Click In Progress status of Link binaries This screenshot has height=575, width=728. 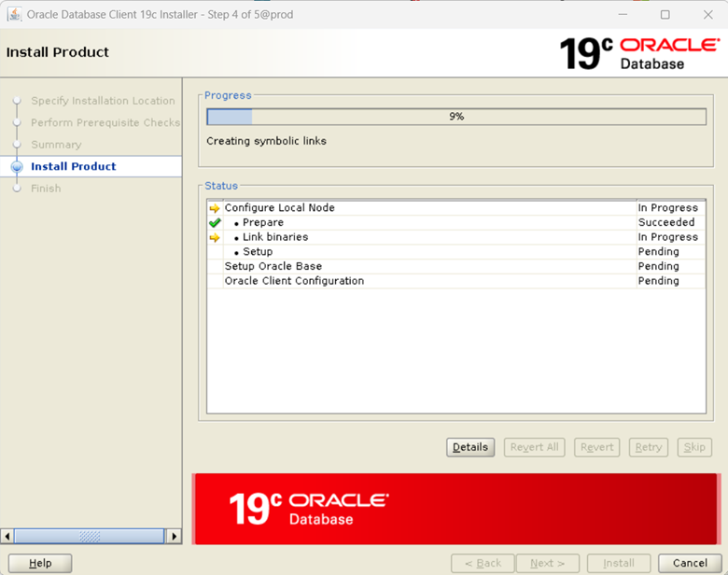pos(667,237)
